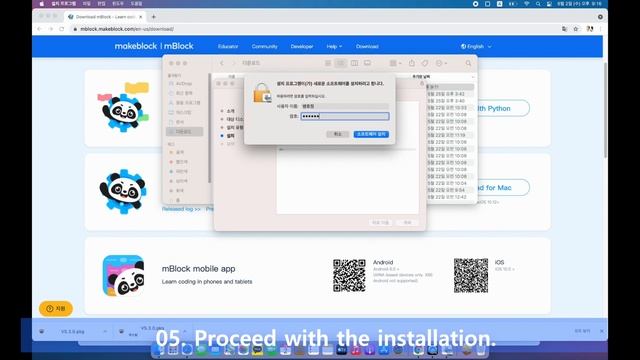This screenshot has height=360, width=640.
Task: Switch Finder to gallery view
Action: click(x=367, y=63)
